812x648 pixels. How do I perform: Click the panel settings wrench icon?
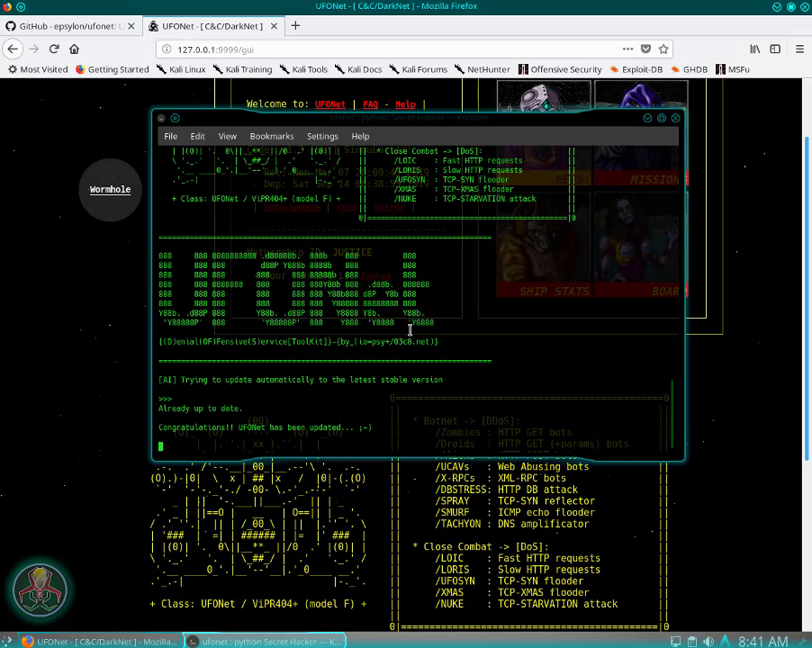click(801, 642)
